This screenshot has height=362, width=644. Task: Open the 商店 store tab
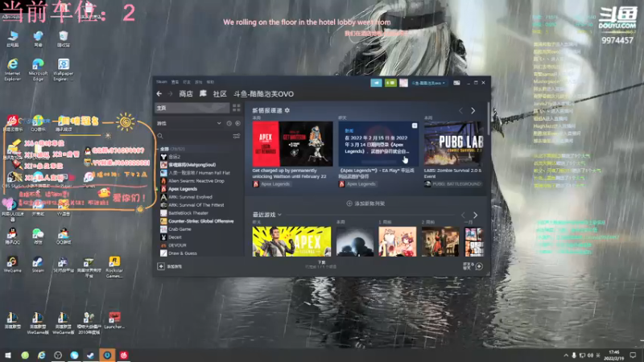pyautogui.click(x=186, y=93)
